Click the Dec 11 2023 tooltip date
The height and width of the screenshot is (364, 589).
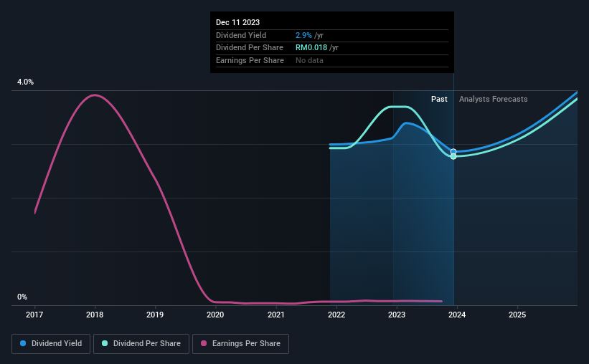tap(237, 22)
